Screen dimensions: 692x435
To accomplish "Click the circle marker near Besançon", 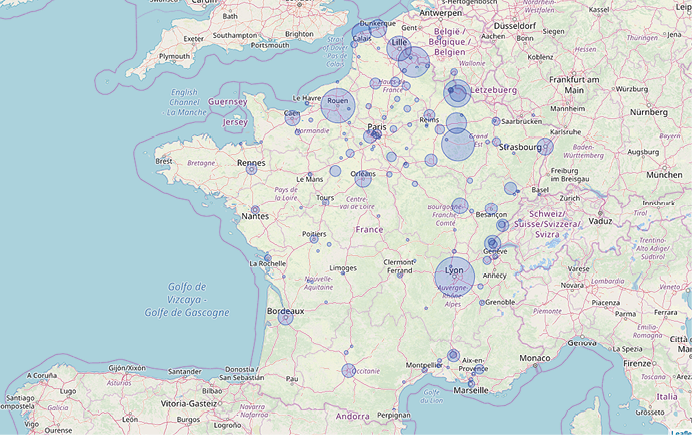I will 491,208.
